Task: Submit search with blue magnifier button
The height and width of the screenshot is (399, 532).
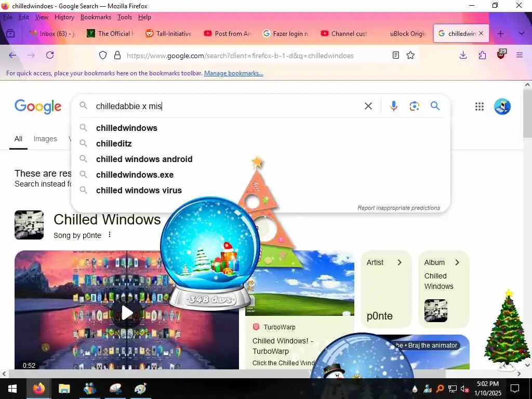Action: click(435, 106)
